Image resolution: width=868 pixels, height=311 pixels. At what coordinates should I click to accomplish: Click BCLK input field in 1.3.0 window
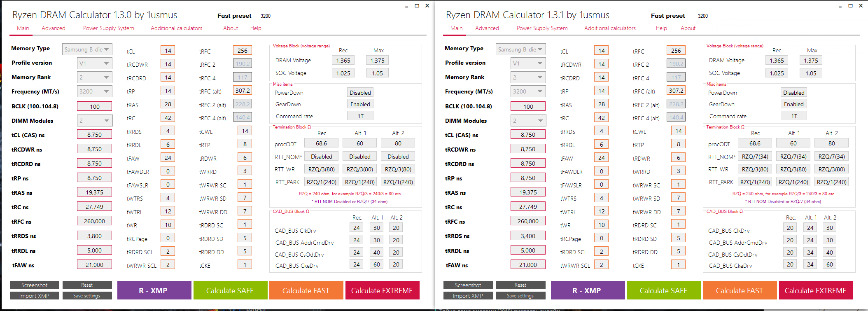point(94,106)
